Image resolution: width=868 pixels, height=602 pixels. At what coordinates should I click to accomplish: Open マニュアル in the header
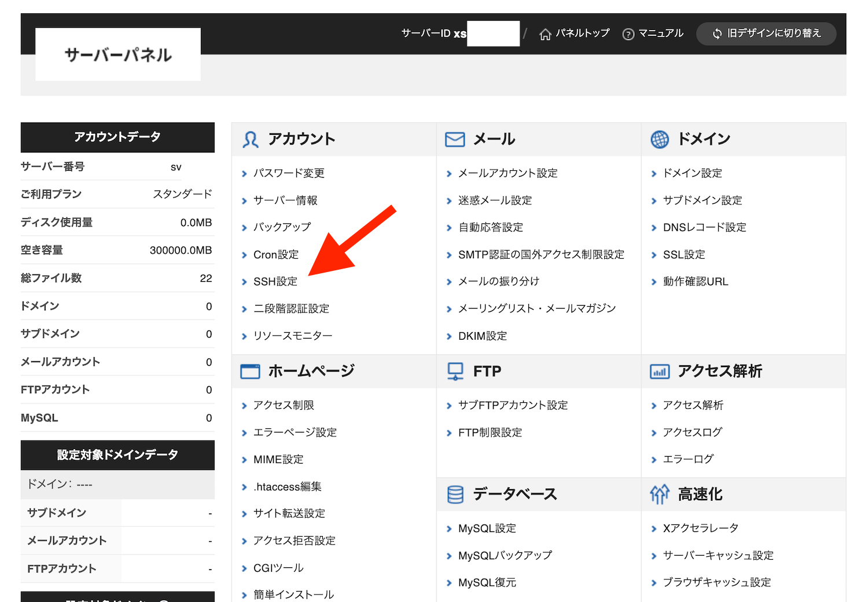coord(661,34)
